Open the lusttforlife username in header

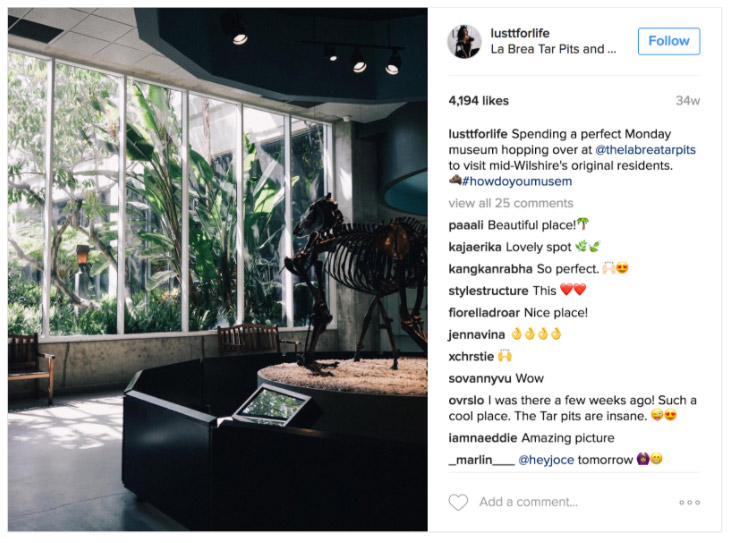click(x=520, y=33)
